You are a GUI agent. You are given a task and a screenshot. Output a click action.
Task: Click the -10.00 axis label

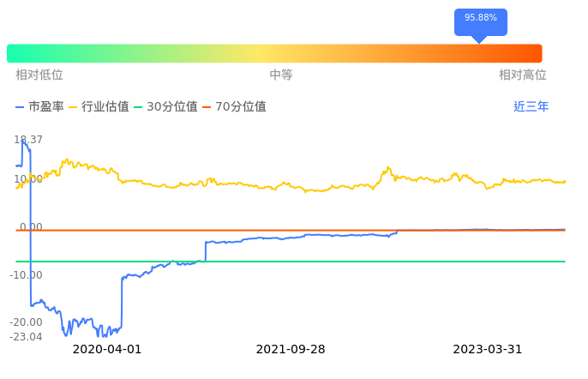click(x=27, y=275)
